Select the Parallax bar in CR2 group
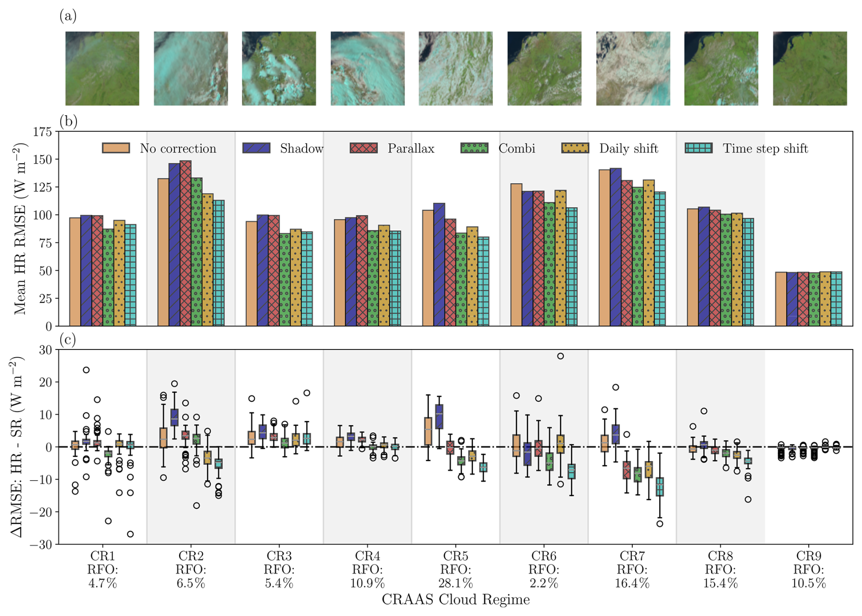862x616 pixels. coord(185,243)
